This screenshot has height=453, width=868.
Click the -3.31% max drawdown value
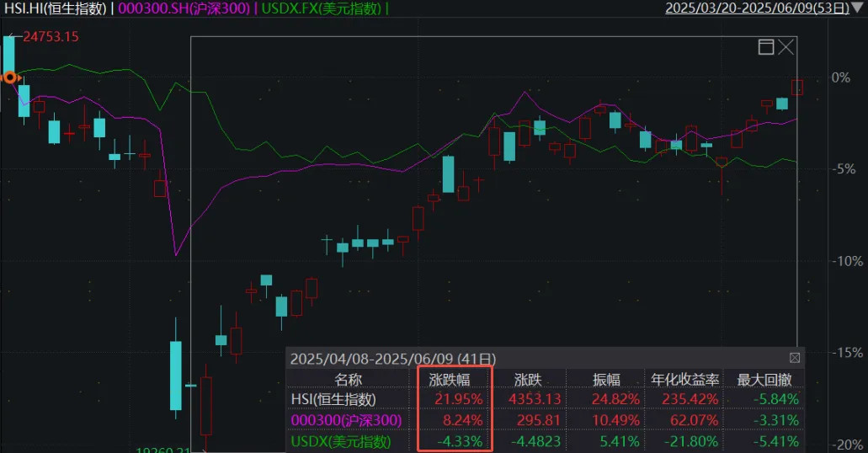point(775,420)
